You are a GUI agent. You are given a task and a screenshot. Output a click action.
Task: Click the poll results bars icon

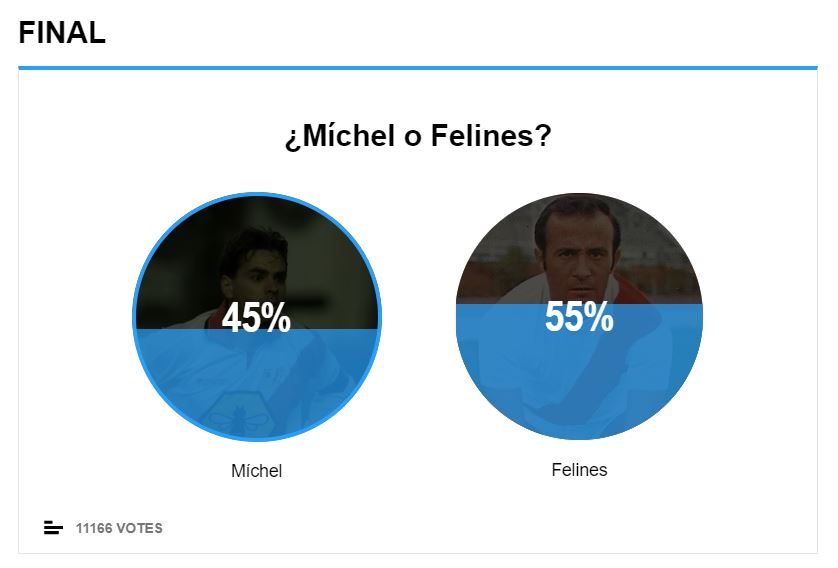tap(53, 528)
